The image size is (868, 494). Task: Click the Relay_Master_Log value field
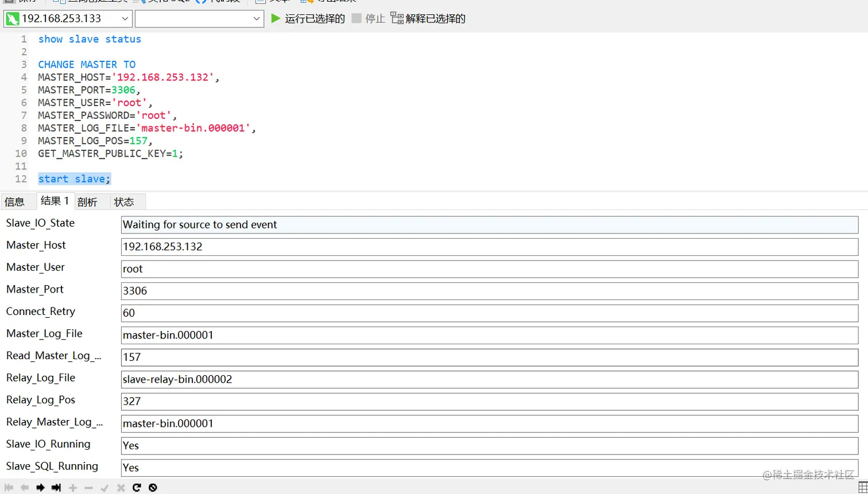490,423
